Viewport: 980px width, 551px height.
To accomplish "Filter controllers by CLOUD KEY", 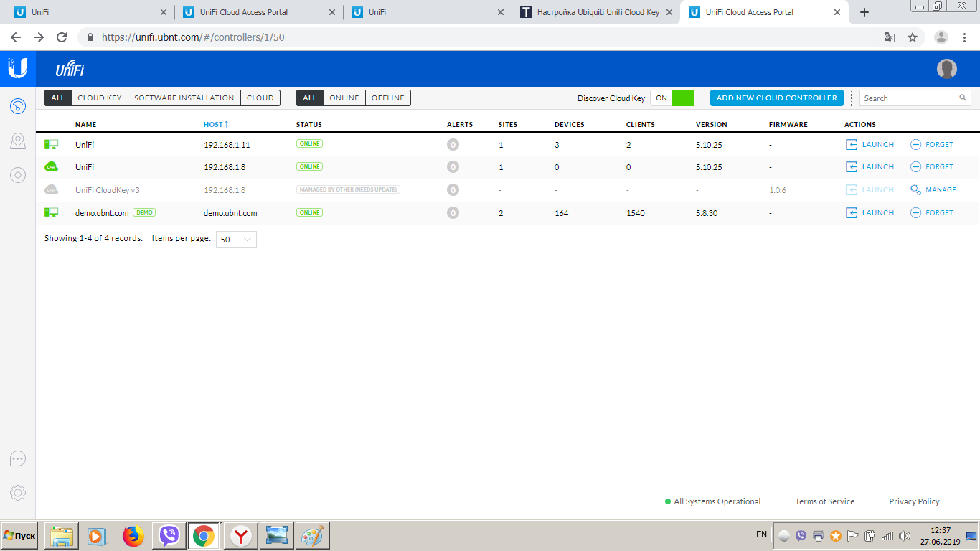I will pyautogui.click(x=100, y=98).
